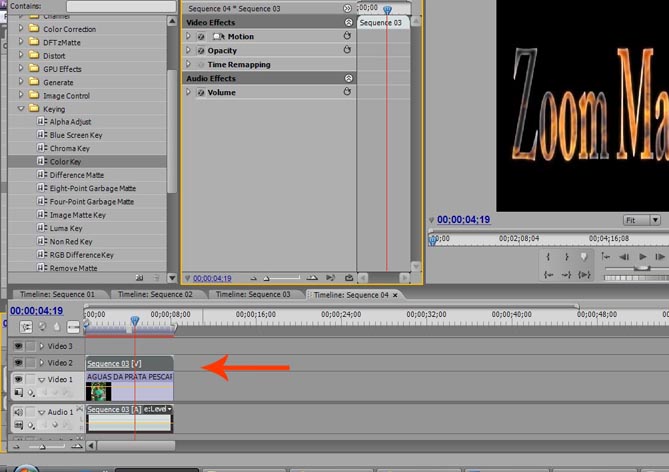Viewport: 669px width, 472px height.
Task: Toggle Video 2 track output eye
Action: coord(18,363)
